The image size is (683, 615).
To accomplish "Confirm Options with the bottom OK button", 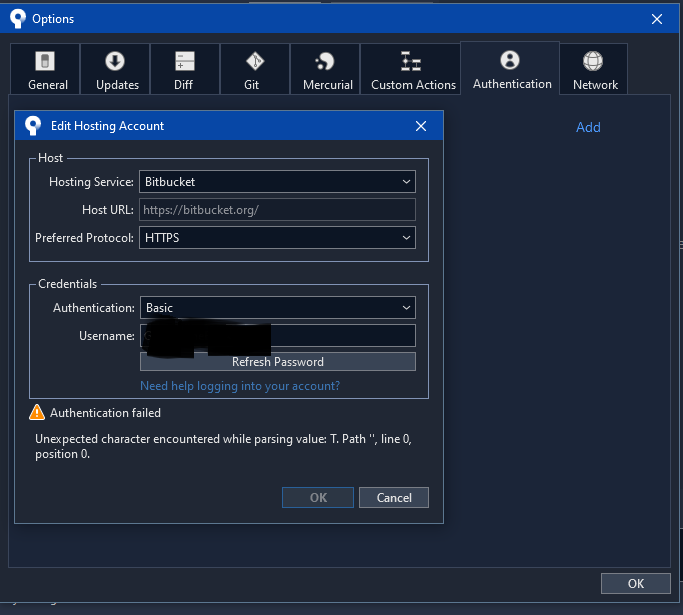I will pyautogui.click(x=636, y=583).
